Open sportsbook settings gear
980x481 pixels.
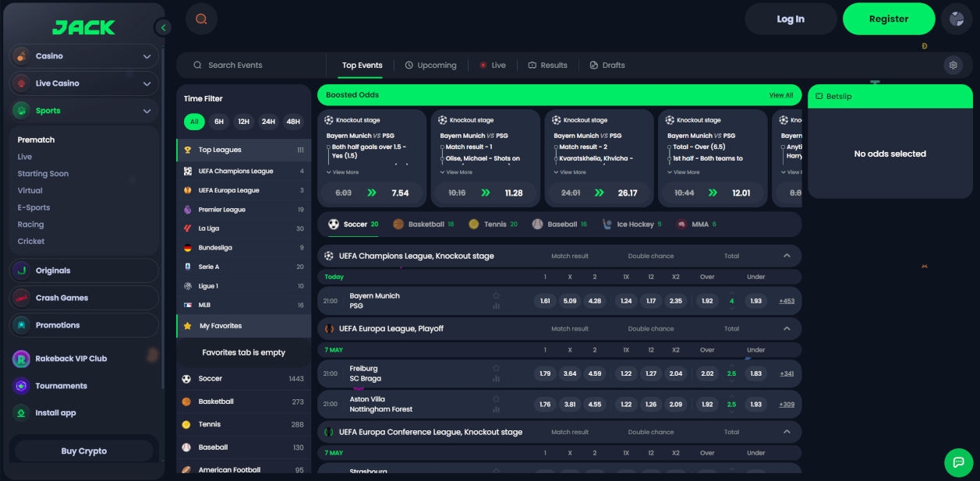(953, 65)
